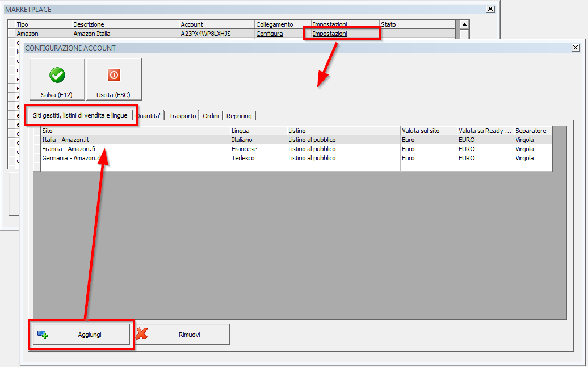
Task: Select the Francia - Amazon.fr row
Action: [293, 149]
